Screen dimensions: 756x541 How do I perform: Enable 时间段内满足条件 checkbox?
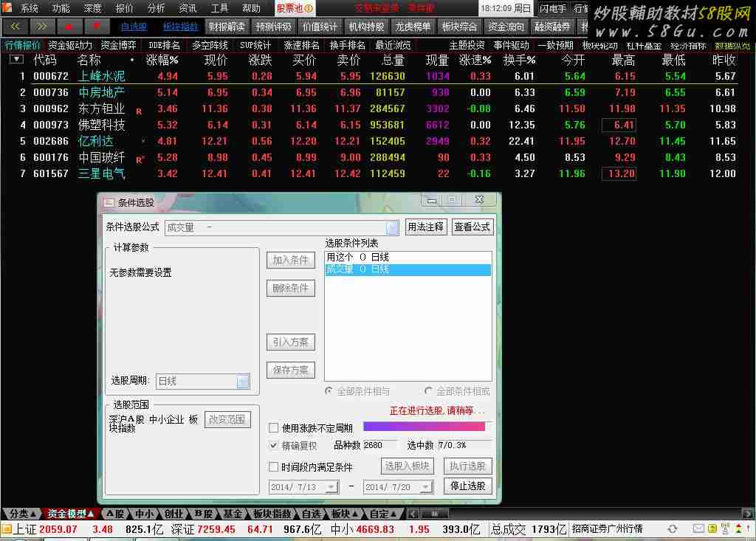(x=273, y=466)
